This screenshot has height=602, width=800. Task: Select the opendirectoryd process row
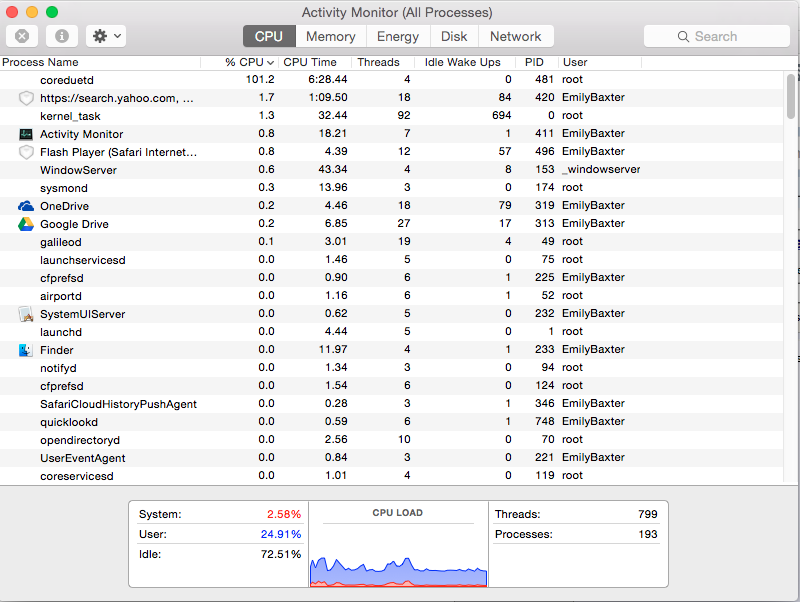tap(391, 440)
